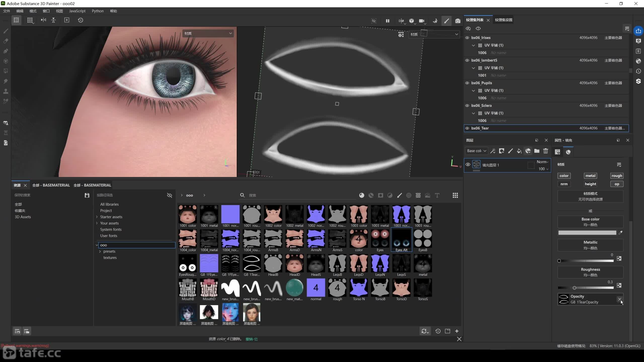Filter assets by brush type
This screenshot has height=362, width=644.
pos(399,195)
